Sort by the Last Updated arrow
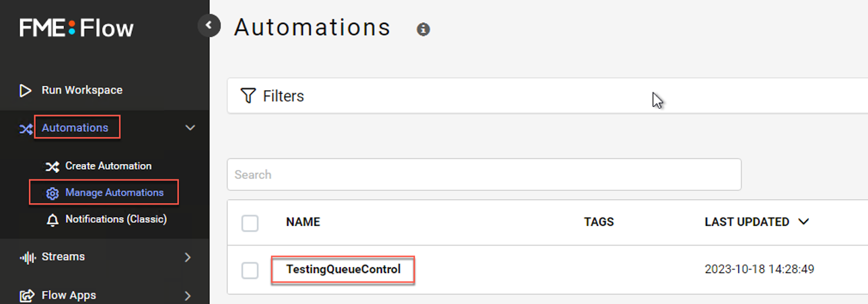This screenshot has width=868, height=304. 803,221
